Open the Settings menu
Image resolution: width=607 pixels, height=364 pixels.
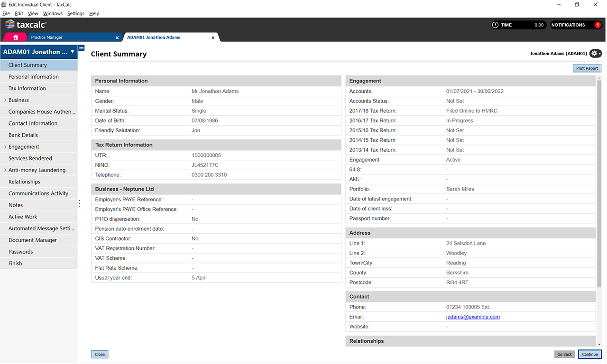click(x=75, y=14)
